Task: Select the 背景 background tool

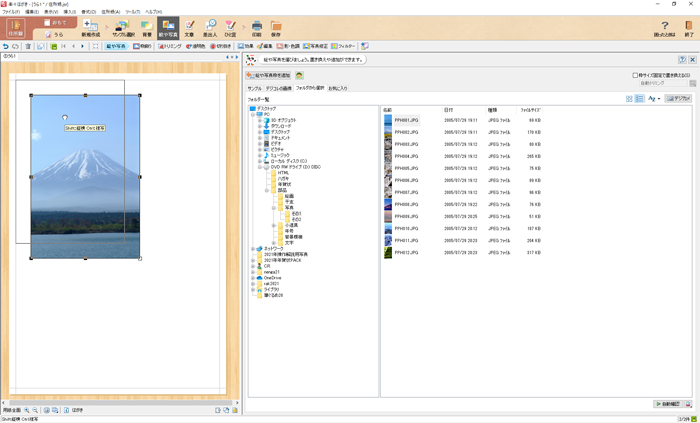Action: (x=146, y=26)
